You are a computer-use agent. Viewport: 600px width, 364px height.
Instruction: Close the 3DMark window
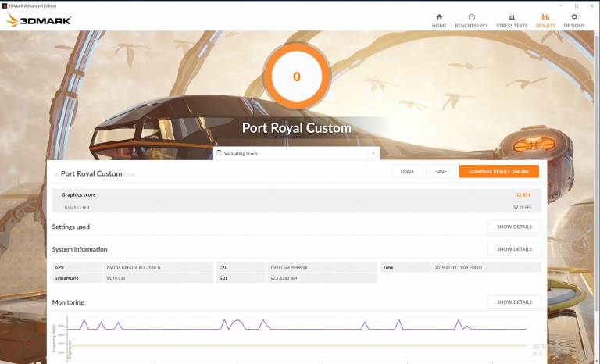[591, 5]
